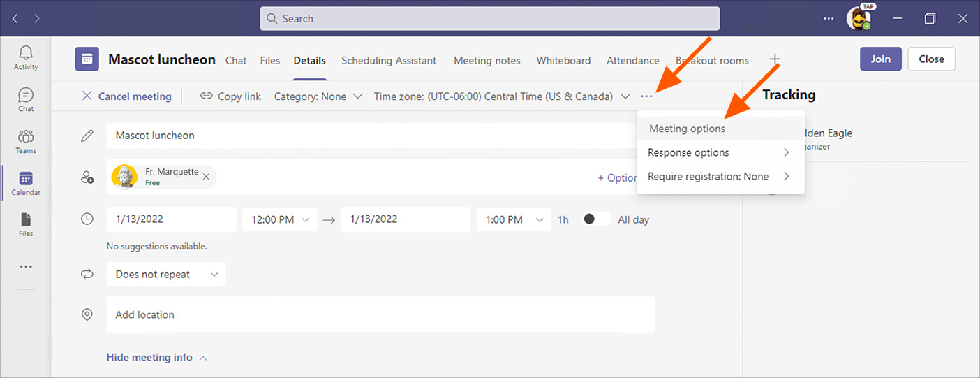The image size is (980, 378).
Task: Remove Fr. Marquette from attendees
Action: pyautogui.click(x=206, y=177)
